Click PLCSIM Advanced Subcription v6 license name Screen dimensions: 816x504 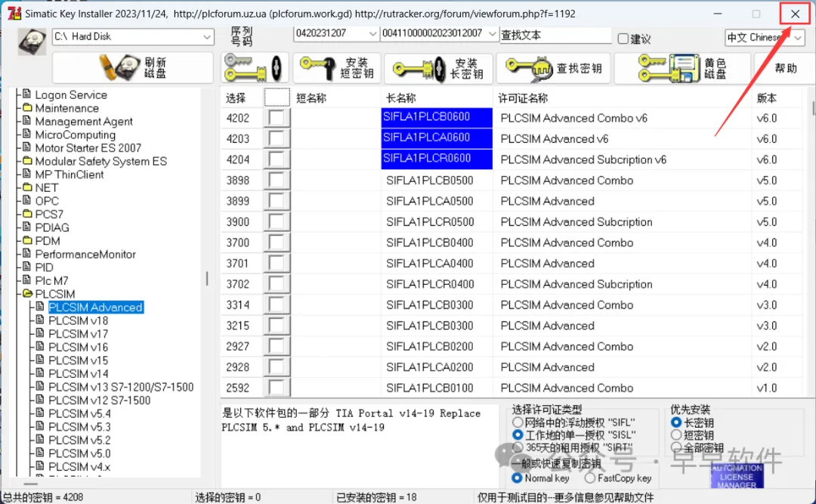[583, 160]
